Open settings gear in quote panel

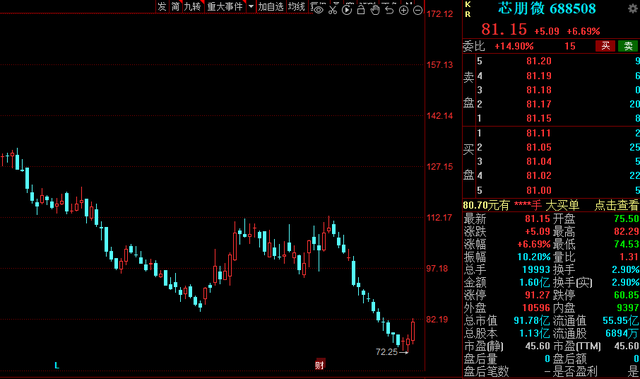coord(633,8)
